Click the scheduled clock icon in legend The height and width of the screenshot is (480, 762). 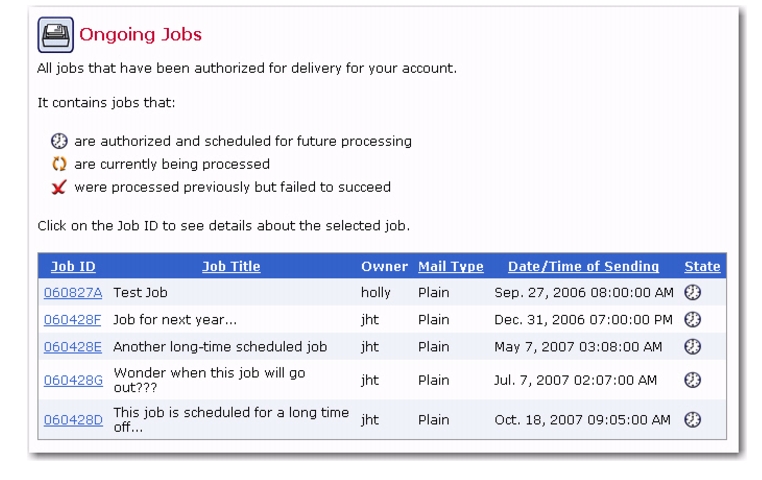(59, 141)
